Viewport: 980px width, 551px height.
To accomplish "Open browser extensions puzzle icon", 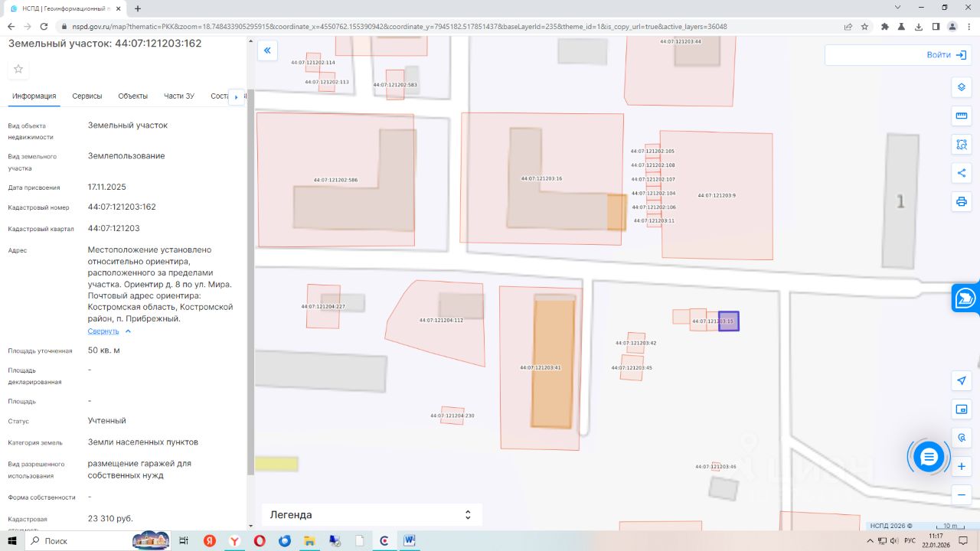I will click(885, 26).
